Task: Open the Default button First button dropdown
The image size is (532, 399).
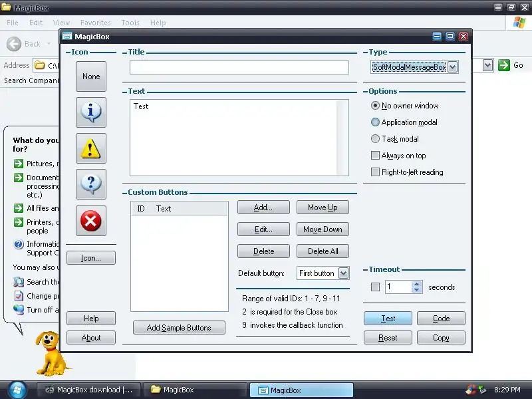Action: click(343, 273)
